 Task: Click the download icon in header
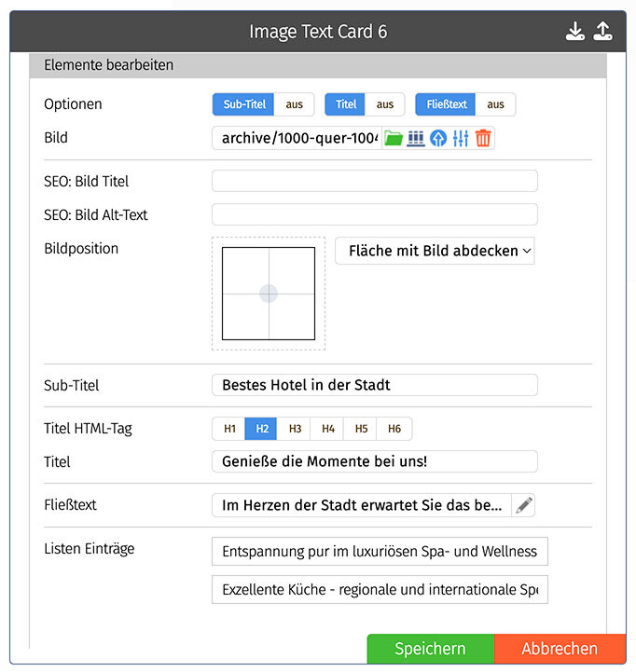click(575, 32)
